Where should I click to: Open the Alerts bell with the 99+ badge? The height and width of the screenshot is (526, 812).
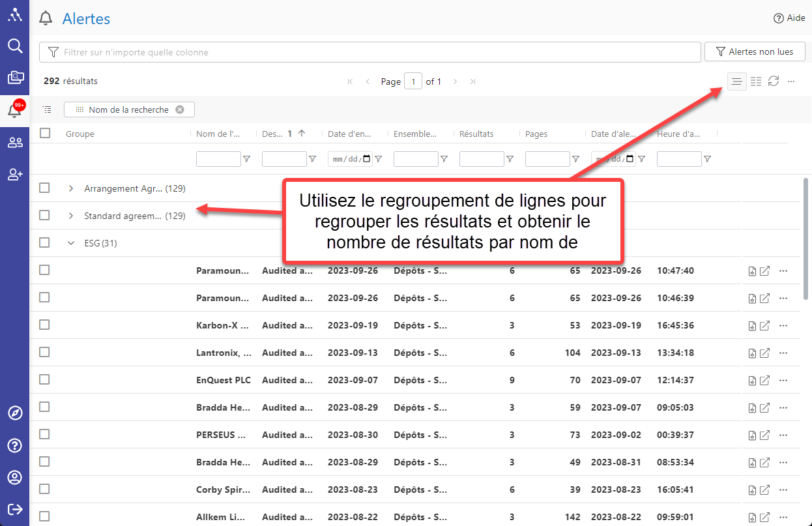14,110
